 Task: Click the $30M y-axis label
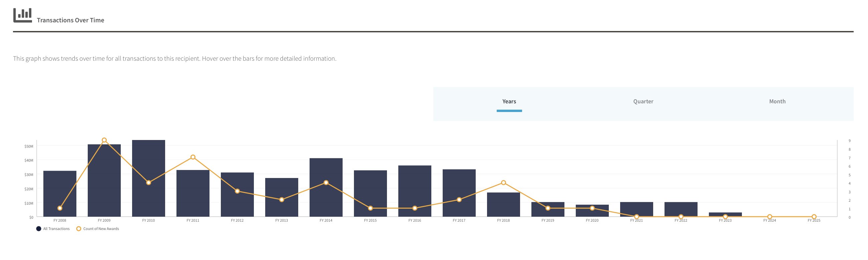pyautogui.click(x=29, y=174)
